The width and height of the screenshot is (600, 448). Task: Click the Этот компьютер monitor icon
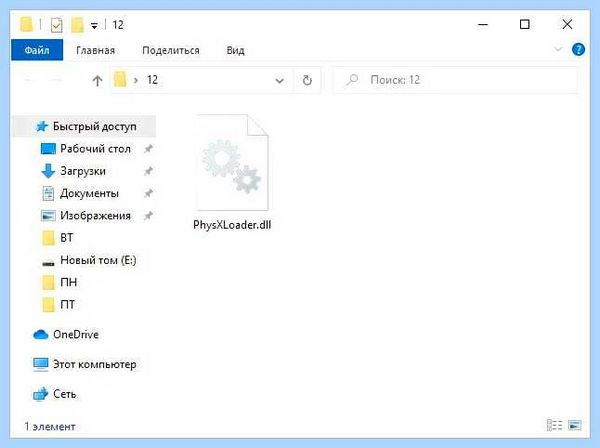pos(41,364)
